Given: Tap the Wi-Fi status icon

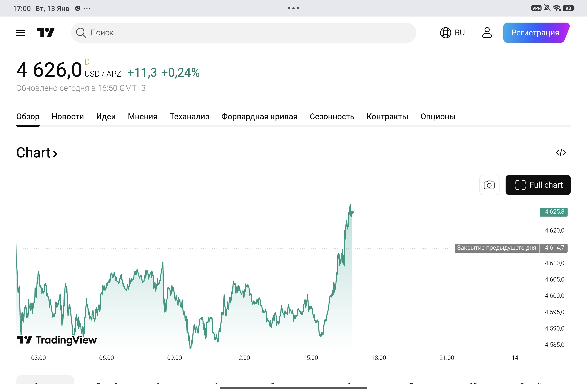Looking at the screenshot, I should (x=556, y=8).
